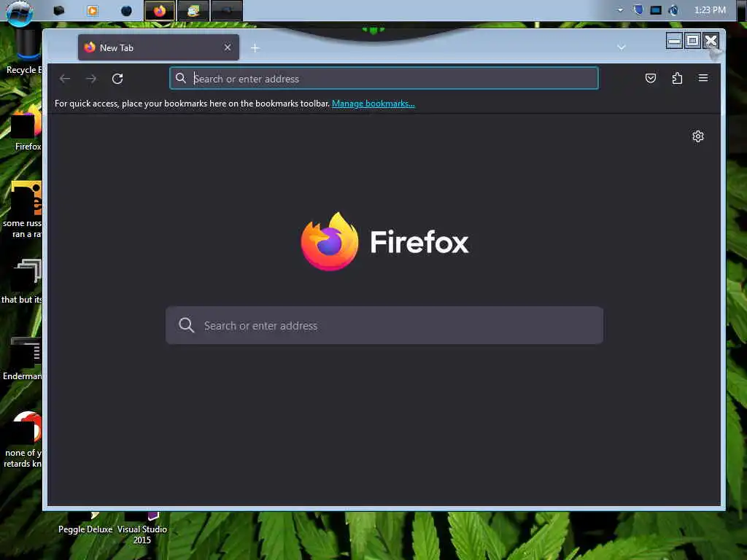Open the Manage bookmarks link
The width and height of the screenshot is (747, 560).
point(373,104)
